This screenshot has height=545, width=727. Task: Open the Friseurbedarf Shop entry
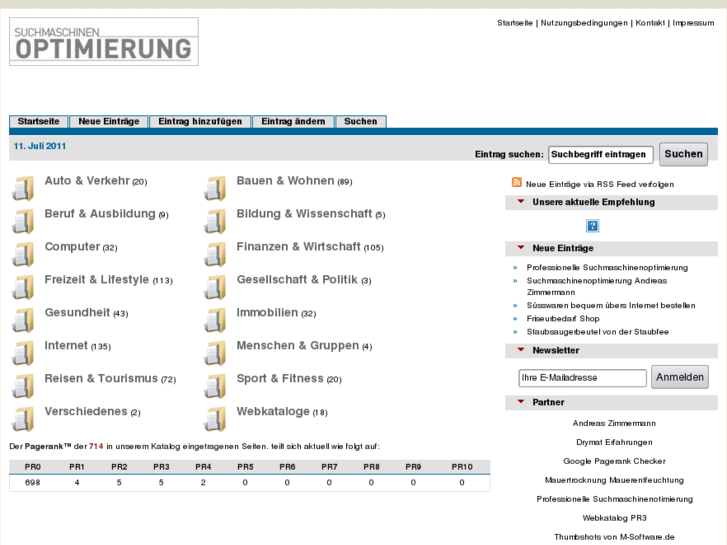(x=563, y=319)
